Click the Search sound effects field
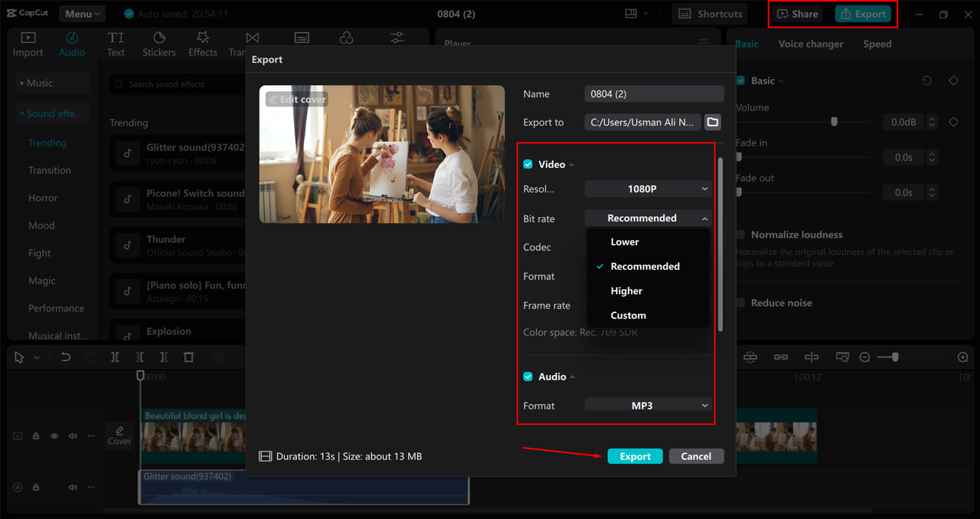The width and height of the screenshot is (980, 519). click(x=176, y=84)
